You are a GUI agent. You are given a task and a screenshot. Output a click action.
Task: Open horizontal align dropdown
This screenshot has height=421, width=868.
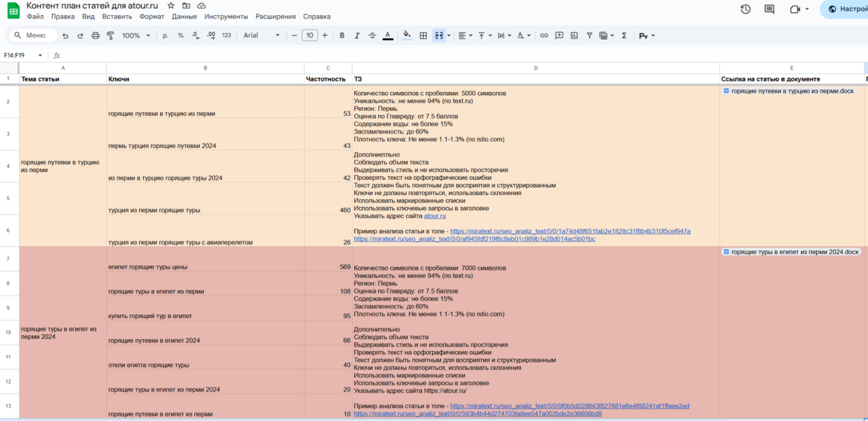pos(465,36)
